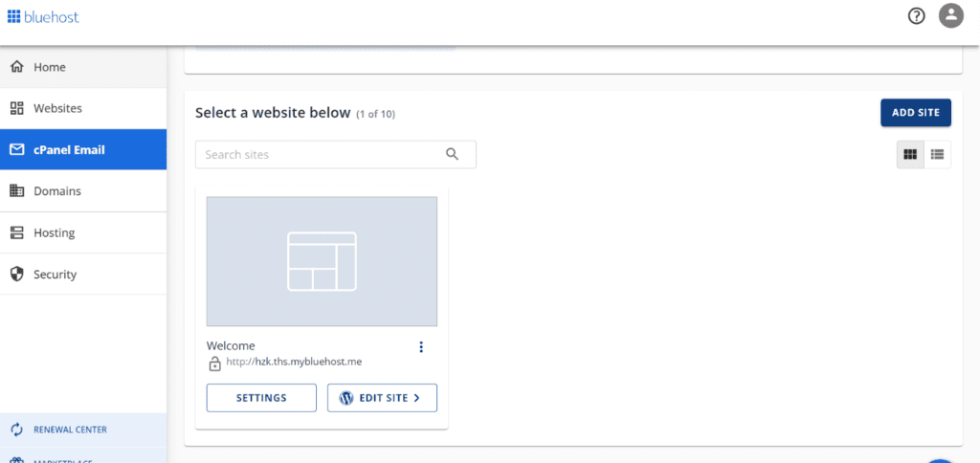This screenshot has width=980, height=463.
Task: Open the Hosting section
Action: pos(83,232)
